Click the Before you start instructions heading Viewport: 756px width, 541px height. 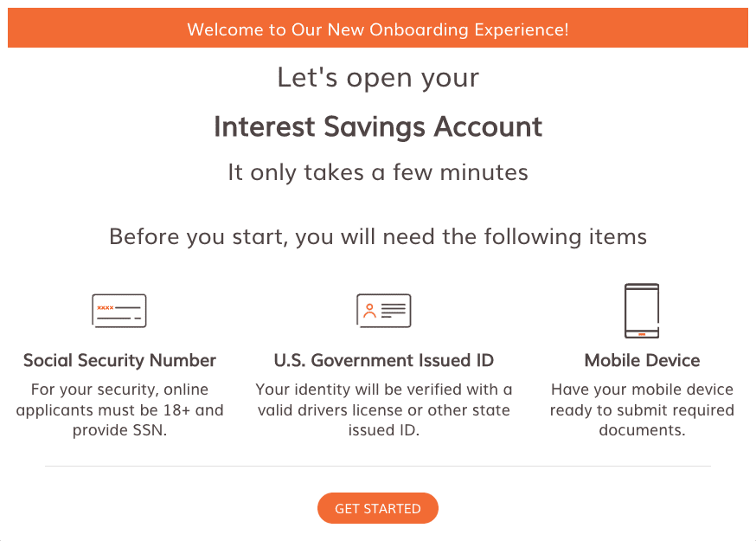(377, 236)
